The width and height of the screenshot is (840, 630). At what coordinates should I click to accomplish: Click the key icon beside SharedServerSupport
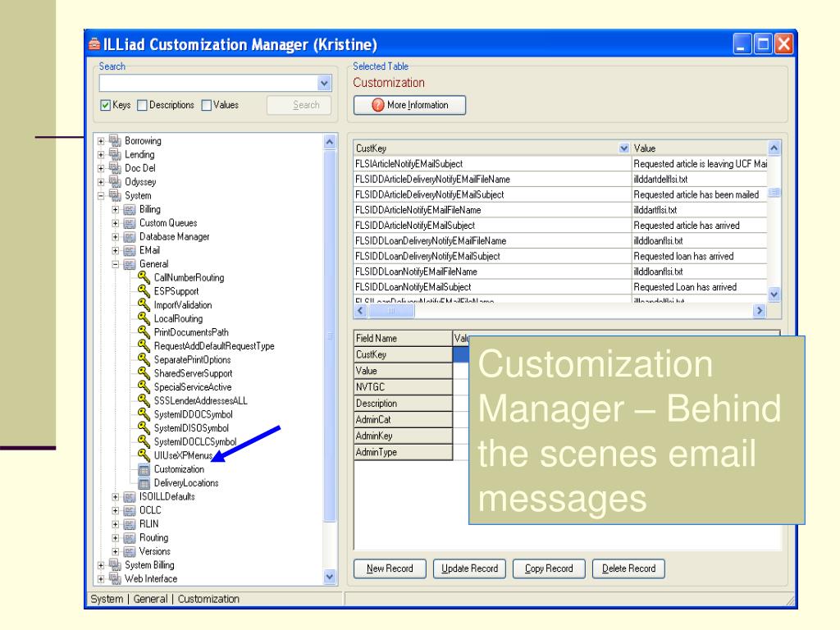click(144, 373)
